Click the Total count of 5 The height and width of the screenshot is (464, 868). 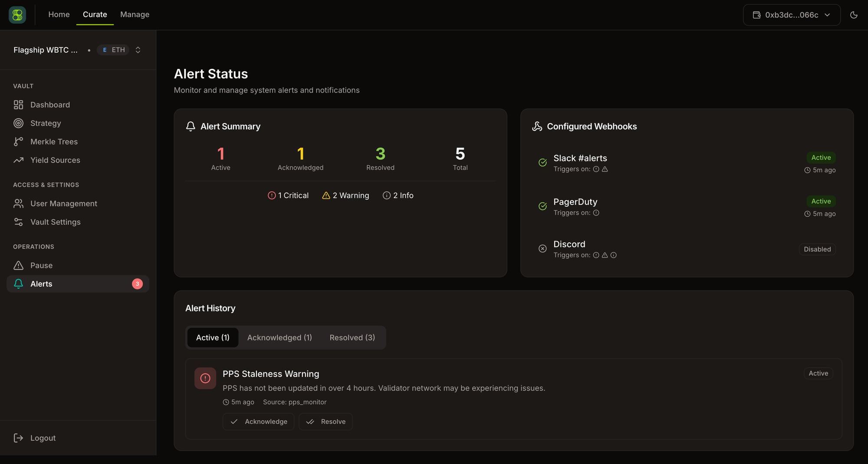[x=460, y=154]
